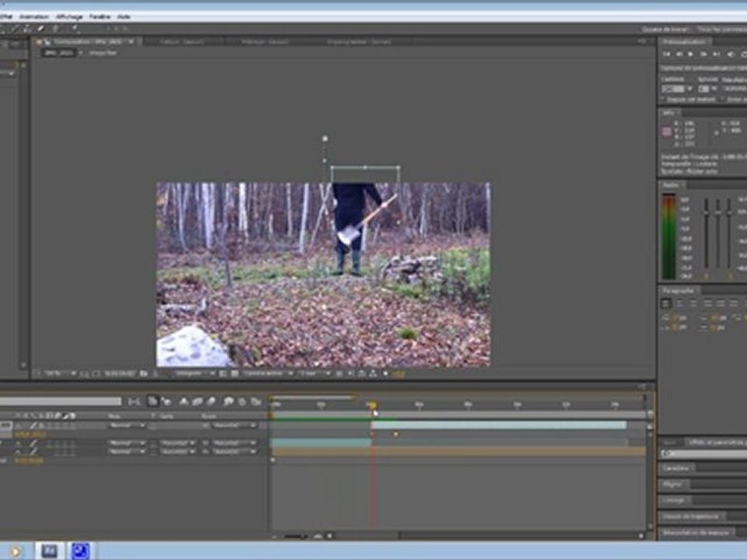Click the brainstorm icon in timeline

pyautogui.click(x=228, y=402)
